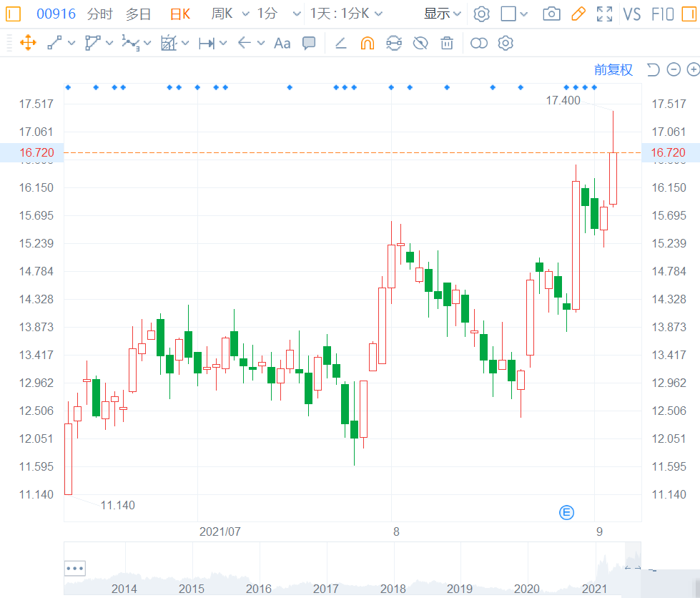
Task: Select the move crosshair tool
Action: click(x=28, y=44)
